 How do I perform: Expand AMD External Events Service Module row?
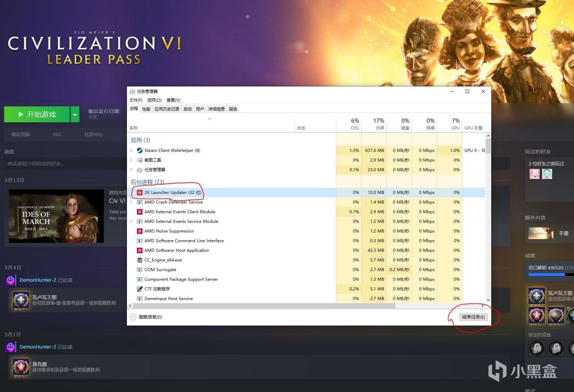pos(131,221)
